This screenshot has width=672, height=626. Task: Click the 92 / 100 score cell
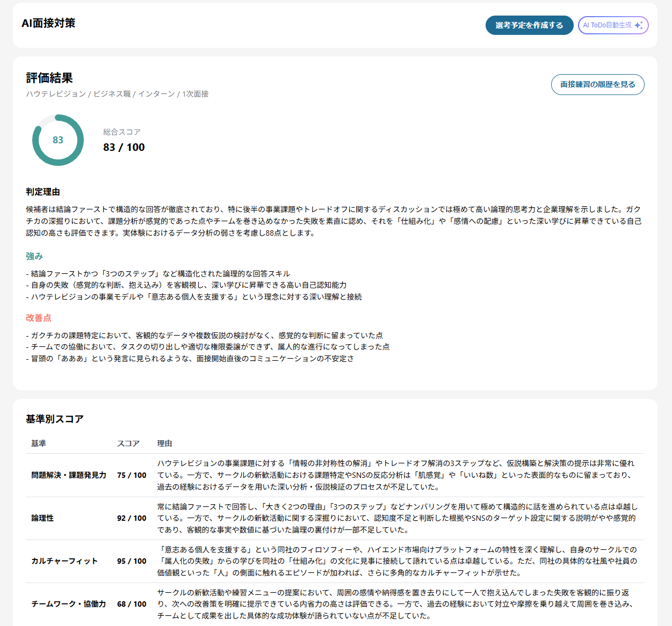(132, 518)
